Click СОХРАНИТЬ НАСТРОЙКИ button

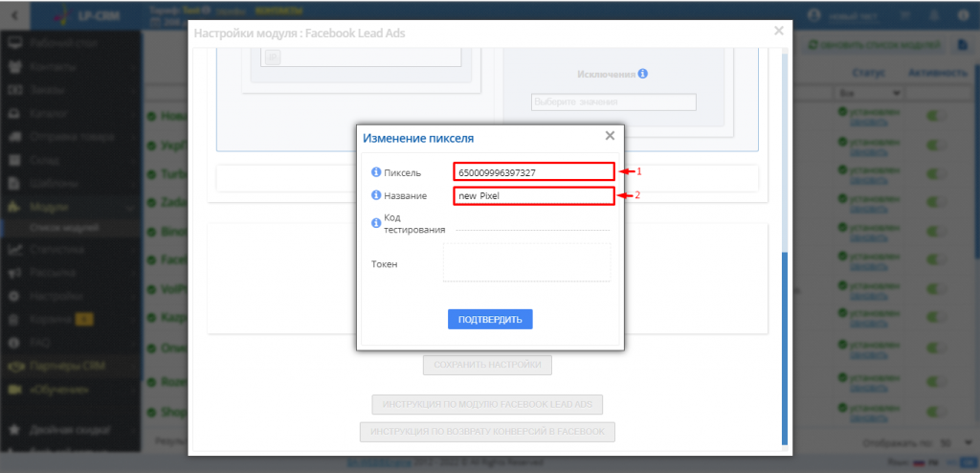pyautogui.click(x=487, y=366)
